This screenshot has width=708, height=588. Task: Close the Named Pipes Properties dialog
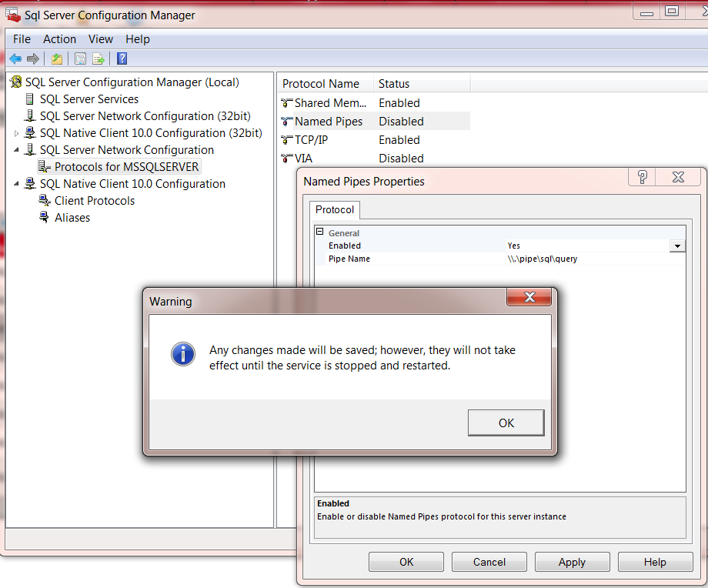(678, 177)
